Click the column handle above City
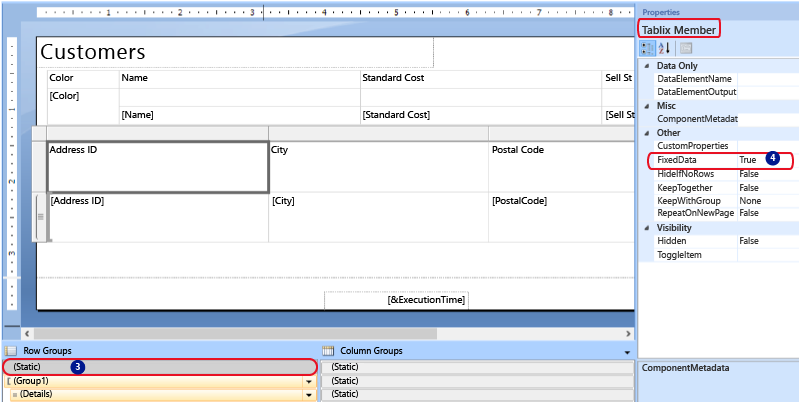This screenshot has height=402, width=799. 379,133
